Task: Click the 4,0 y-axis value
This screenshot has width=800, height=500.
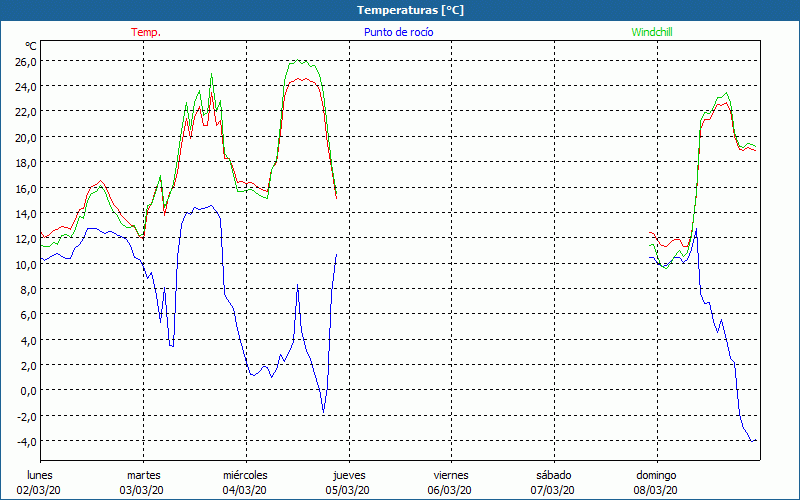Action: pyautogui.click(x=29, y=341)
